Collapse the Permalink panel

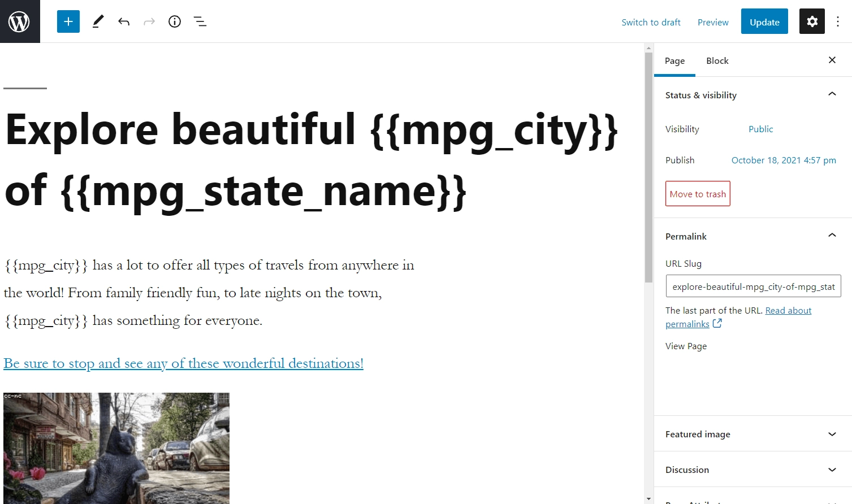(x=753, y=236)
